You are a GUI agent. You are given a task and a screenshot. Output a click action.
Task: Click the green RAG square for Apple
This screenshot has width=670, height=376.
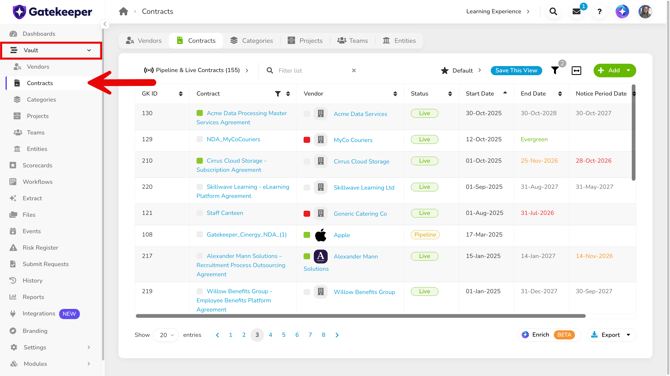pos(307,235)
